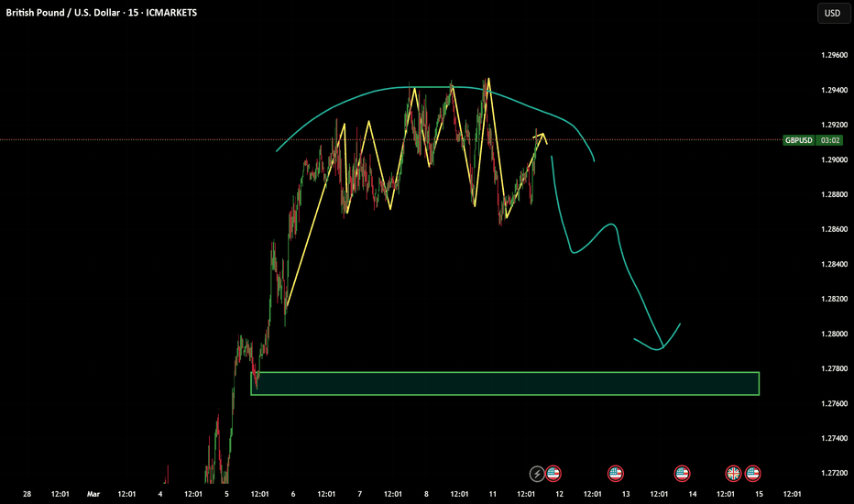The image size is (854, 504).
Task: Click date 8 on the time axis
Action: 426,494
